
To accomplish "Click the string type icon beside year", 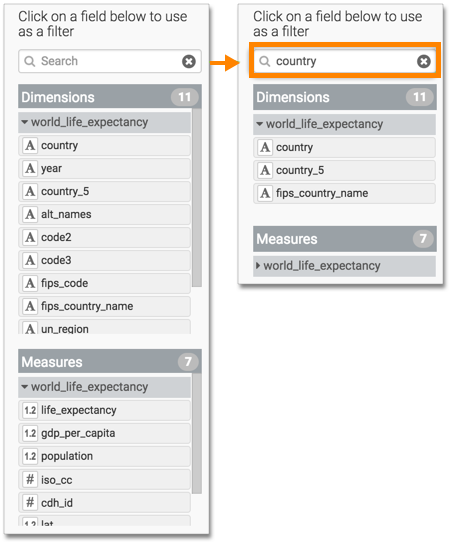I will pyautogui.click(x=30, y=168).
